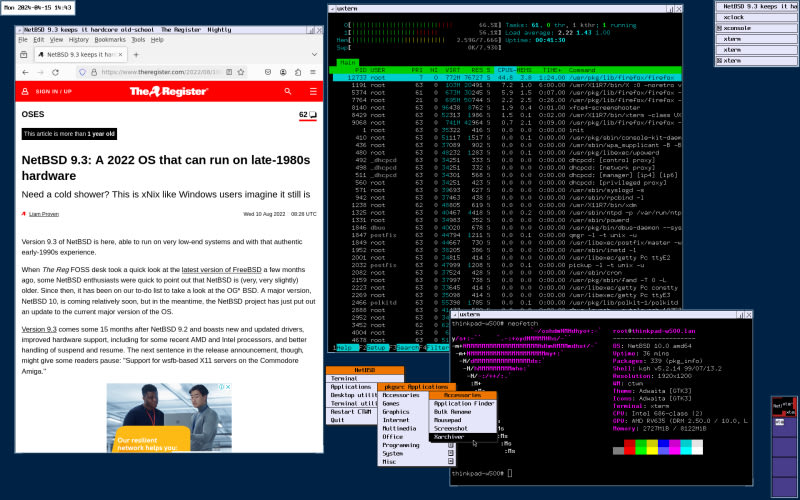
Task: Go back using Firefox back arrow
Action: pyautogui.click(x=26, y=72)
